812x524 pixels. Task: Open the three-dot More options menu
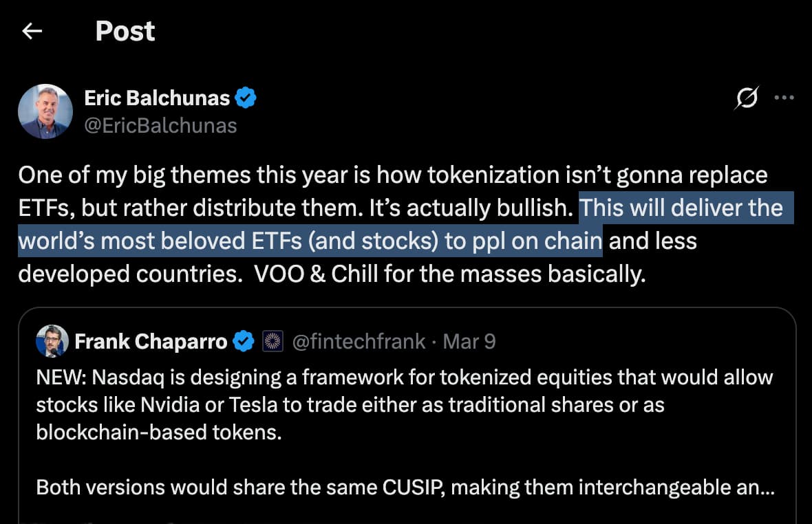(x=784, y=98)
